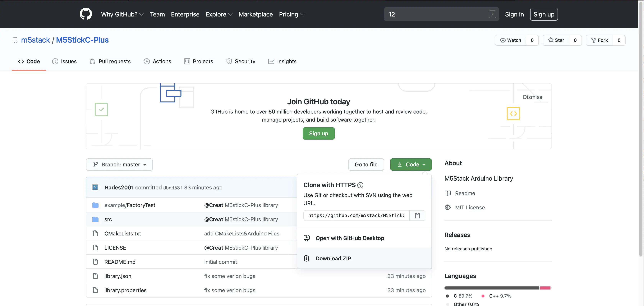
Task: Click the file icon for LICENSE
Action: point(95,248)
